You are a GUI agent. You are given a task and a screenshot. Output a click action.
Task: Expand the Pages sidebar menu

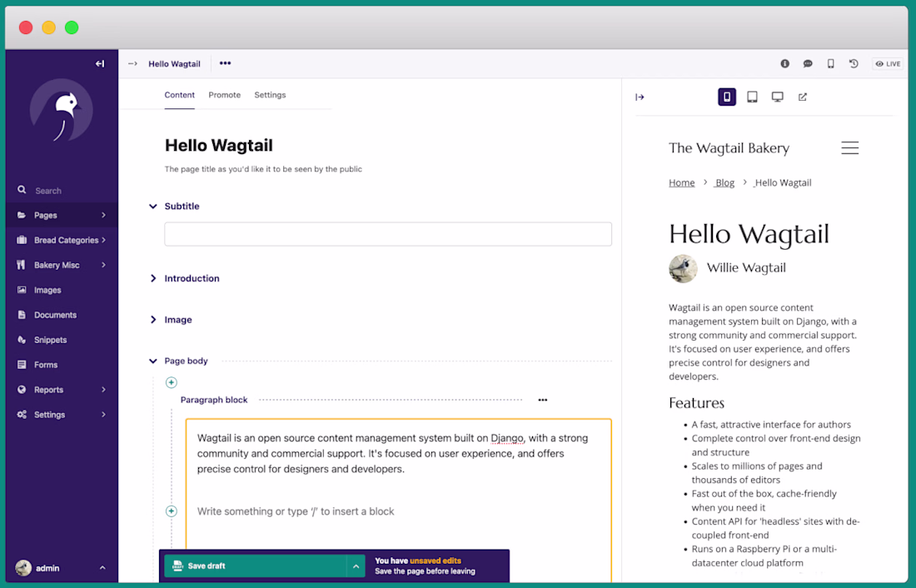point(62,215)
